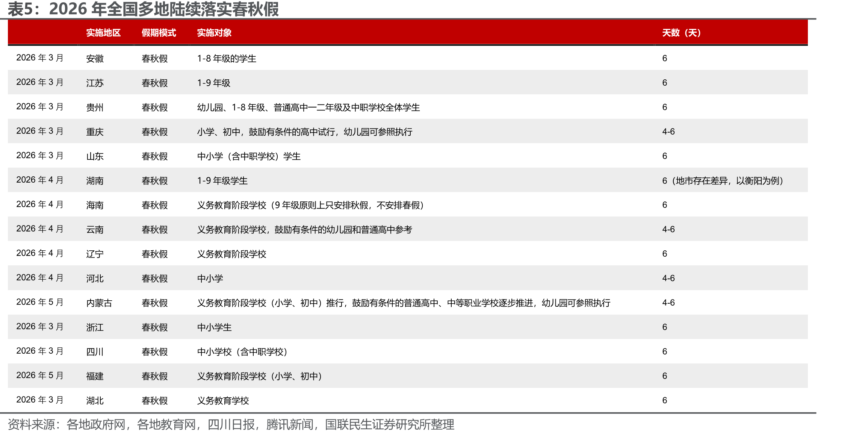Select the '1-9 年级' cell in 江苏 row
This screenshot has width=868, height=436.
214,83
